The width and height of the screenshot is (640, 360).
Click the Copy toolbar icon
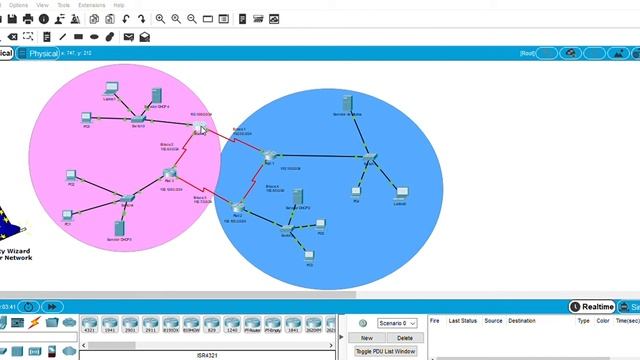coord(94,19)
